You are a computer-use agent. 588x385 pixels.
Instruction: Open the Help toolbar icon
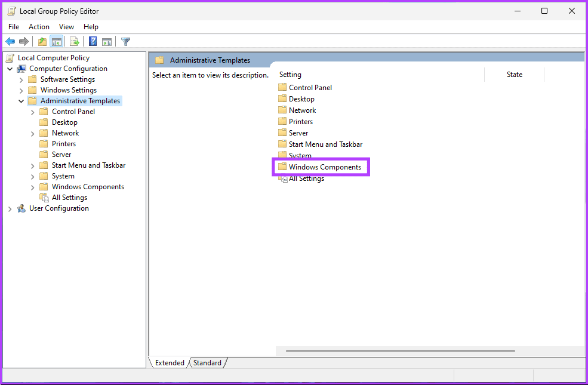[x=93, y=41]
